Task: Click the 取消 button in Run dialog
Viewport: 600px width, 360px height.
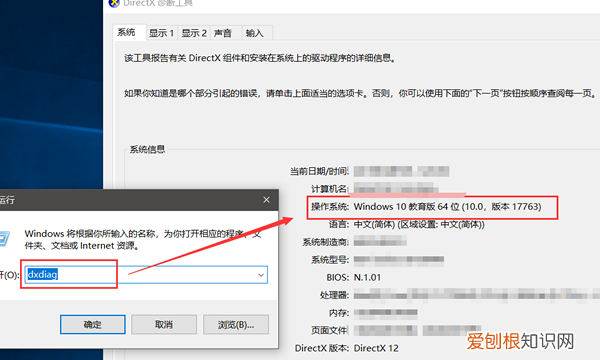Action: click(x=164, y=324)
